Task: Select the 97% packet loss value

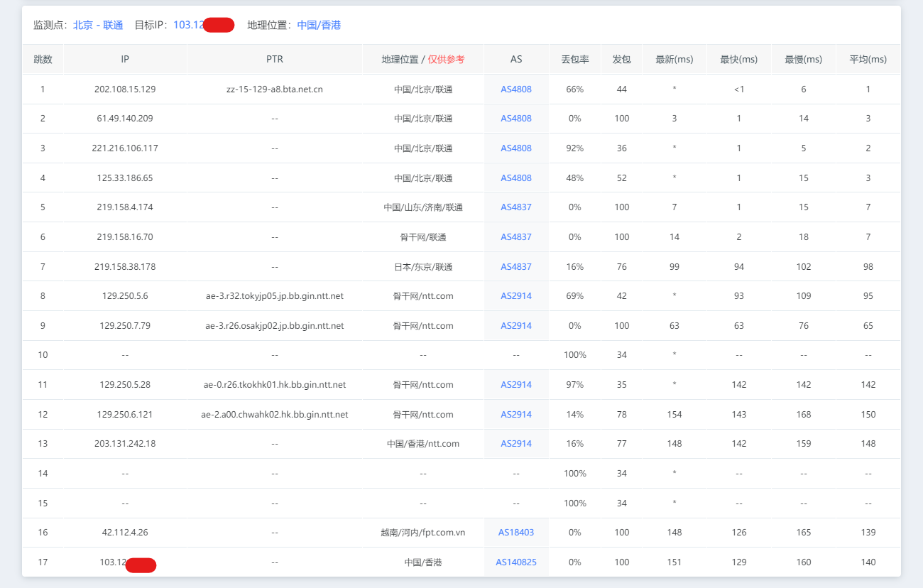Action: [575, 385]
